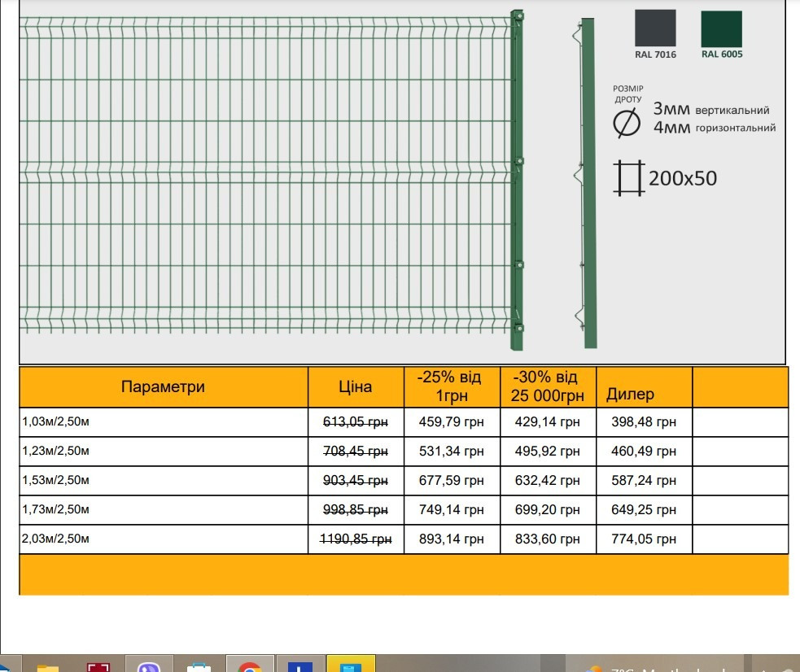Open File Explorer folder in taskbar
The width and height of the screenshot is (800, 672).
(48, 667)
